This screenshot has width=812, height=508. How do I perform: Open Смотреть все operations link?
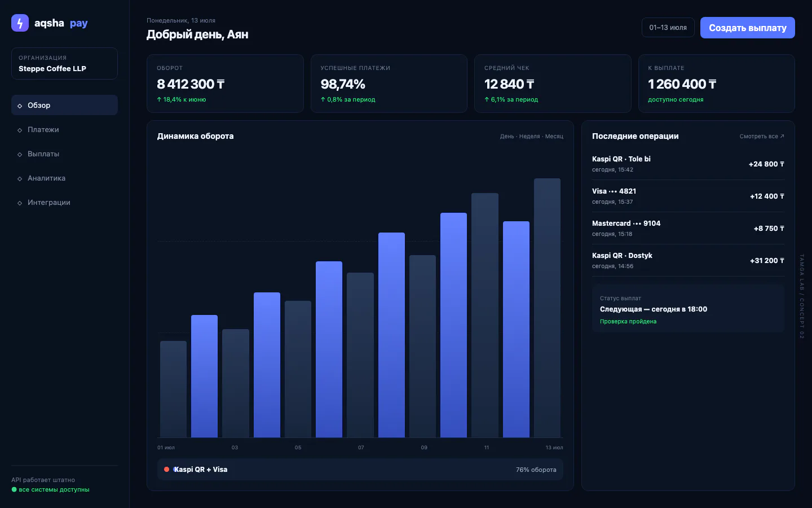click(x=762, y=137)
